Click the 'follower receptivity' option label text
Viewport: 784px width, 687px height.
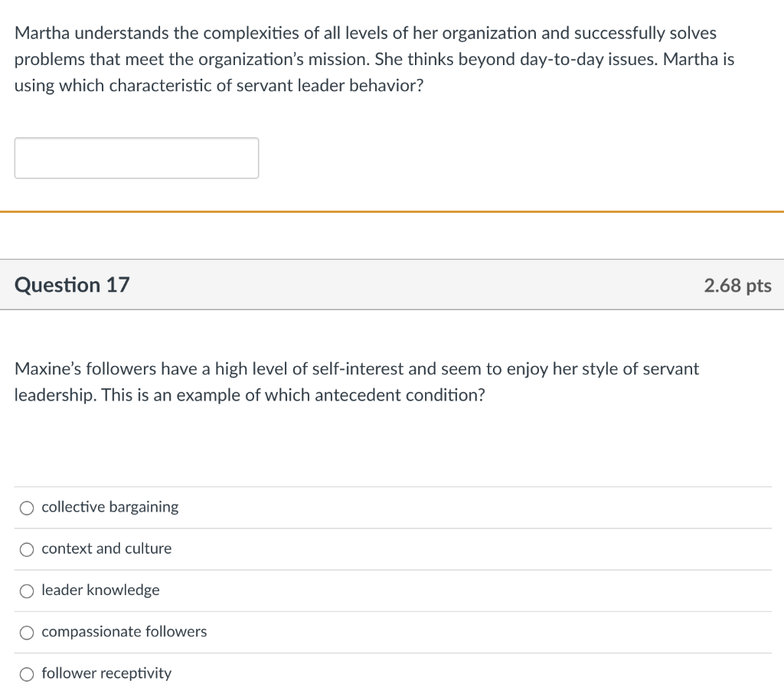click(x=106, y=673)
